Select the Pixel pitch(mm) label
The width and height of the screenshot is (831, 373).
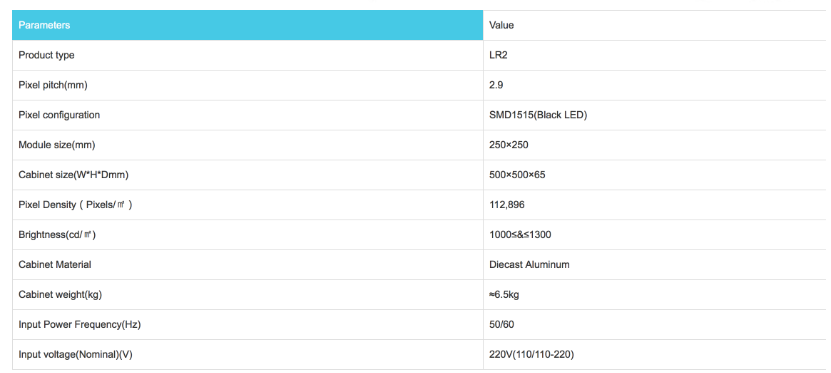[52, 85]
